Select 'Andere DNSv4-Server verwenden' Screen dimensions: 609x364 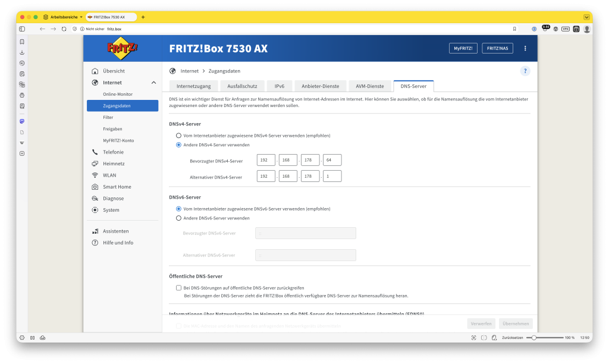(x=178, y=145)
